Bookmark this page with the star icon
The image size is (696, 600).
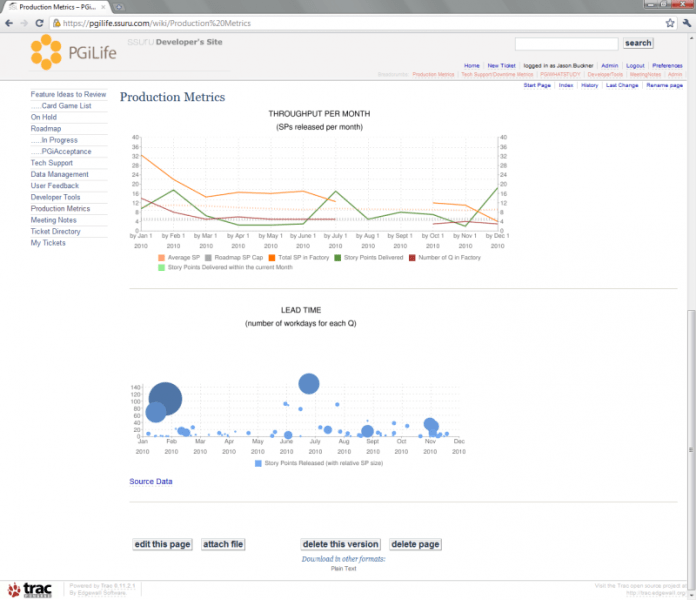tap(670, 23)
